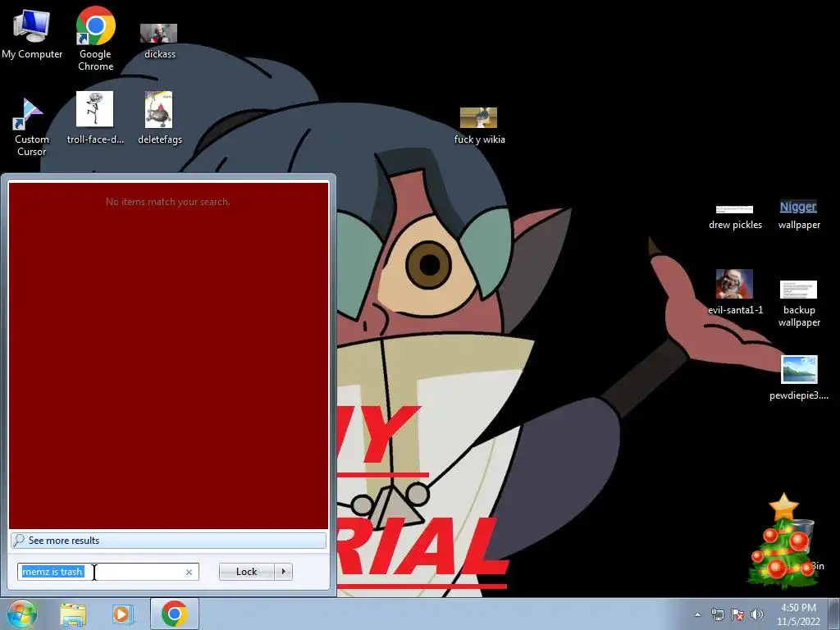The image size is (840, 630).
Task: Open the network tray icon
Action: point(717,614)
